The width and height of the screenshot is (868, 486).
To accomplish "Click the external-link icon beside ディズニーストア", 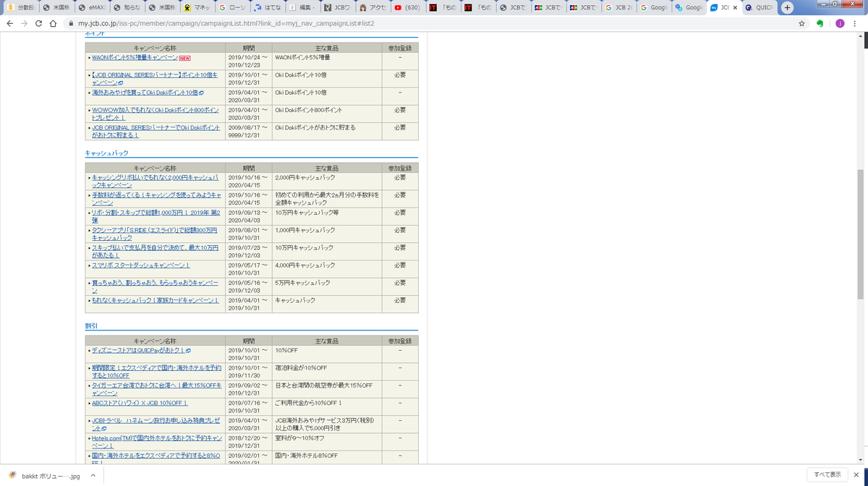I will tap(188, 351).
